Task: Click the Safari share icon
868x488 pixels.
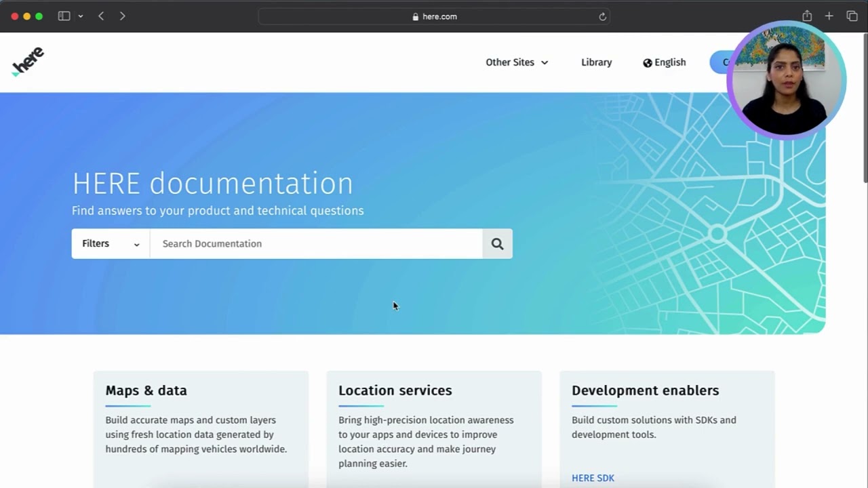Action: 807,16
